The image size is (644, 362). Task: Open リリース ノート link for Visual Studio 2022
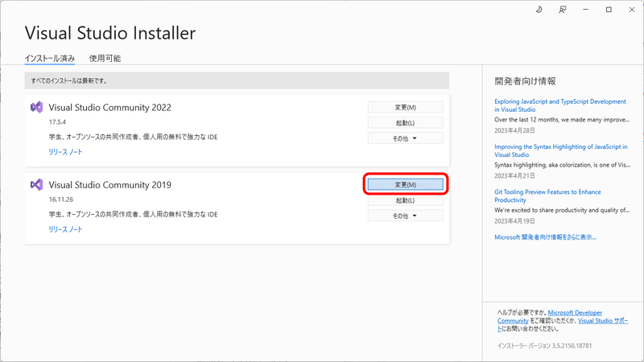65,152
